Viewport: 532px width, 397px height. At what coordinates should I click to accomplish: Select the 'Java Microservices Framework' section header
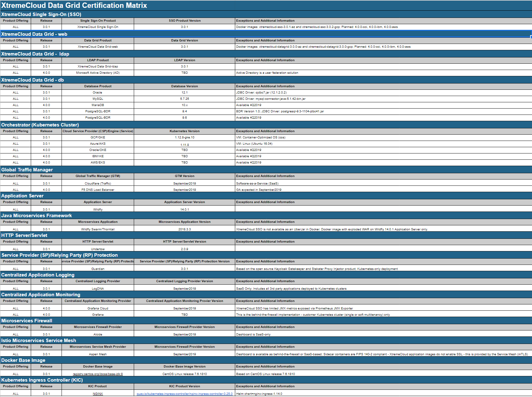click(36, 216)
